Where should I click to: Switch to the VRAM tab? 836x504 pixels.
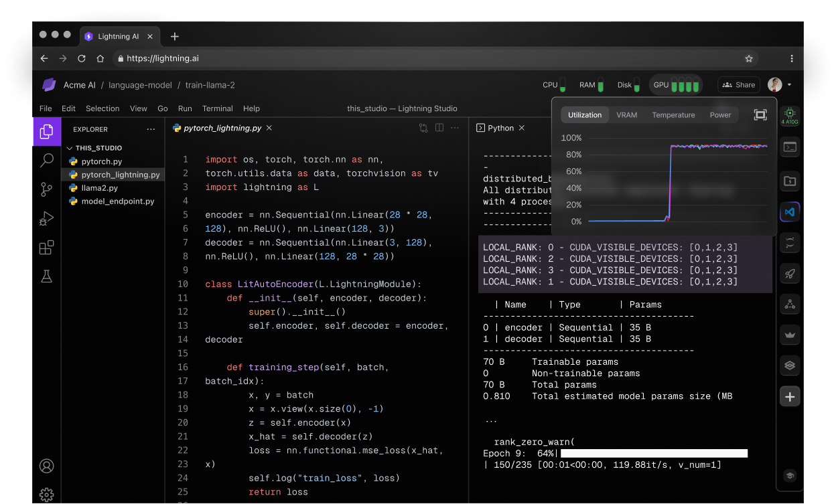coord(626,115)
